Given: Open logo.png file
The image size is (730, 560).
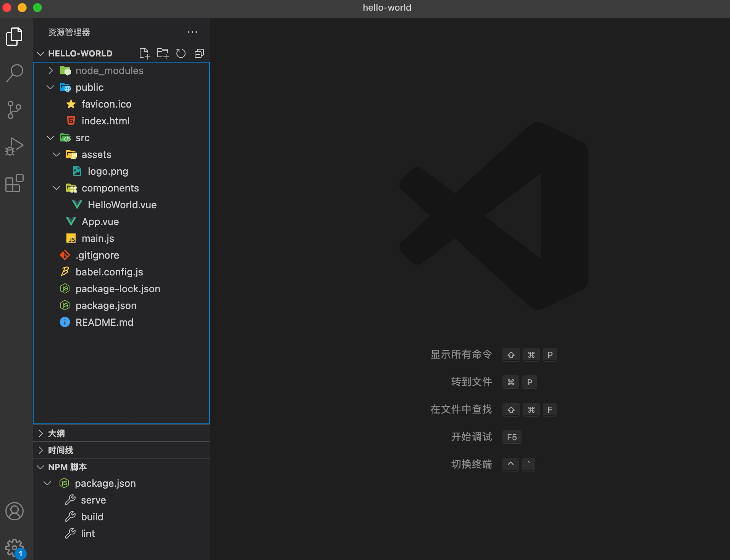Looking at the screenshot, I should click(108, 171).
